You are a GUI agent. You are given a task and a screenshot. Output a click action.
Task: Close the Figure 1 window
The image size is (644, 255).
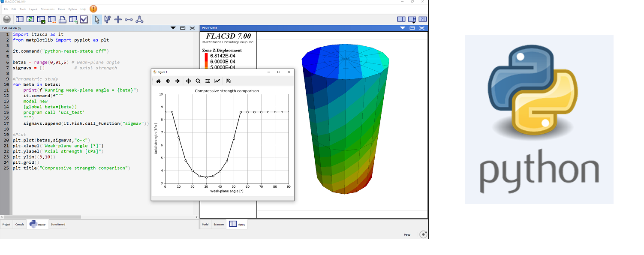pos(289,72)
